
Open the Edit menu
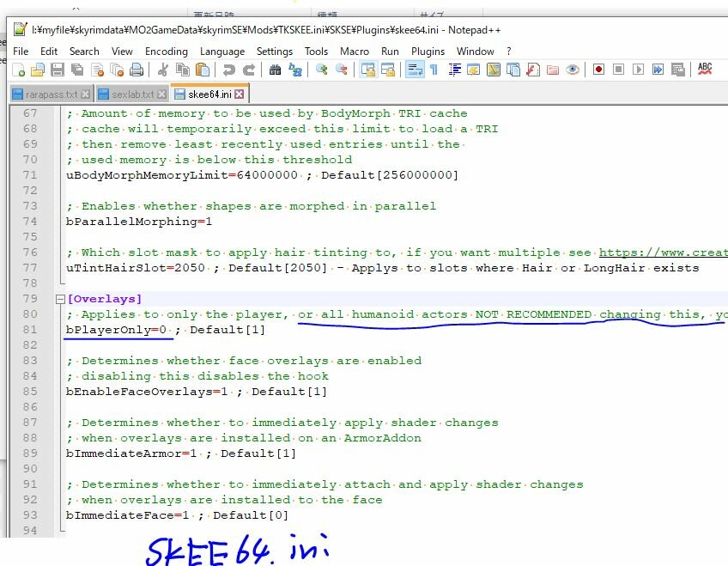pos(49,51)
